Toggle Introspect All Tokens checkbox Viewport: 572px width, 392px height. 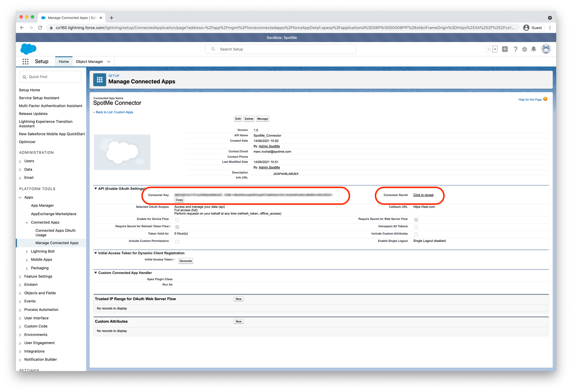coord(416,227)
